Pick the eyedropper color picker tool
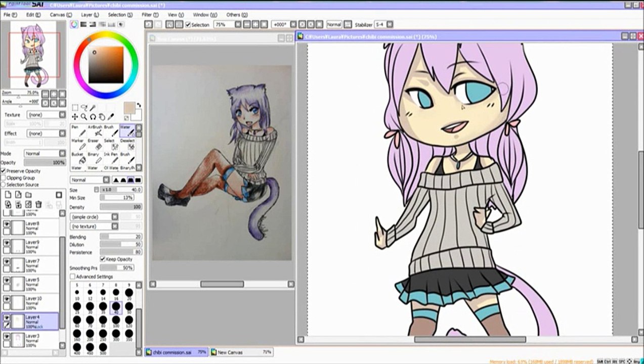 point(111,117)
